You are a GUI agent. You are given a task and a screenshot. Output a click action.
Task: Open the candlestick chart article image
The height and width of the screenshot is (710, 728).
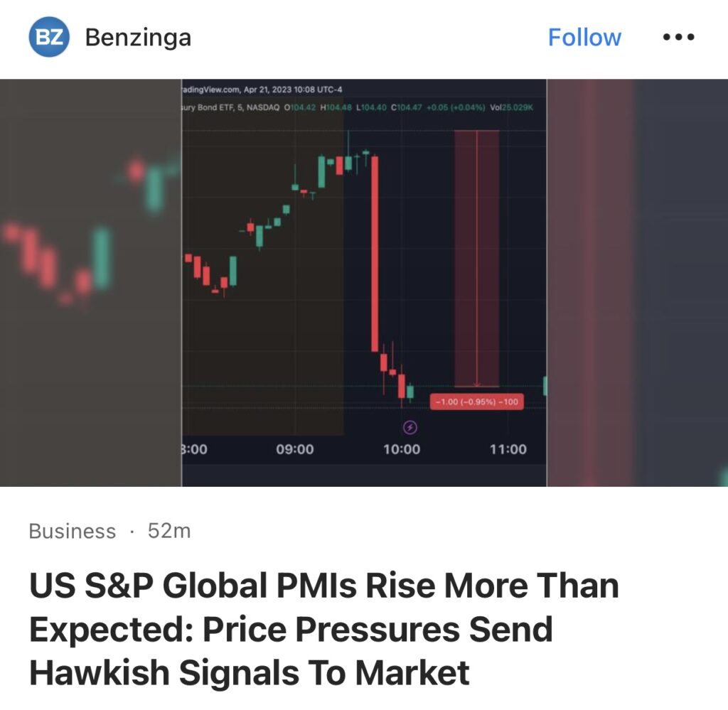coord(364,283)
